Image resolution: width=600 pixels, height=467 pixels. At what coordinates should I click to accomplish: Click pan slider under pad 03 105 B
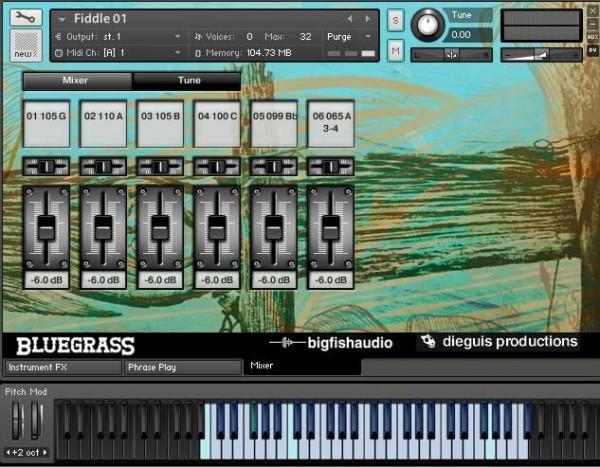160,167
